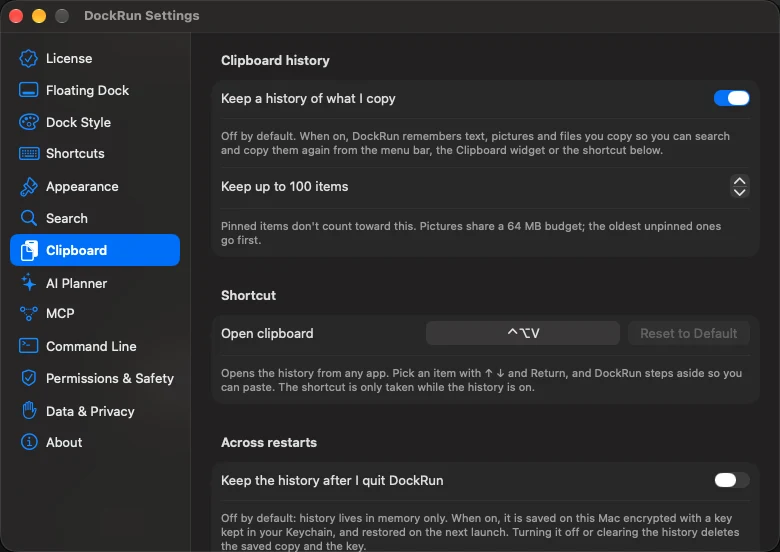Enable Keep the history after I quit DockRun
Viewport: 780px width, 552px height.
click(x=731, y=480)
